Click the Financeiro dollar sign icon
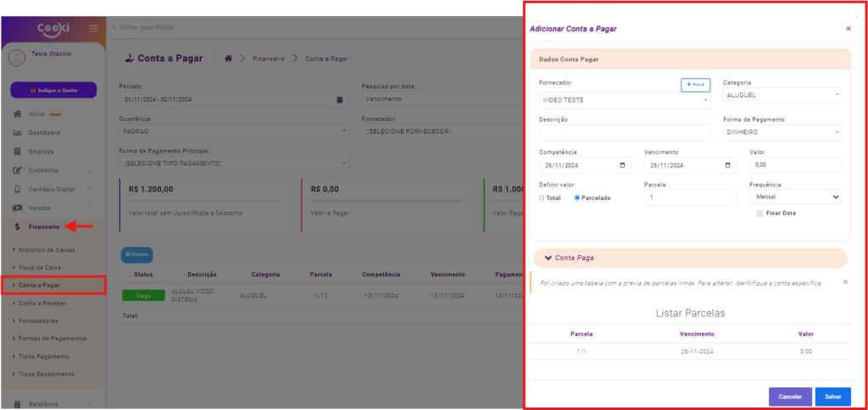Screen dimensions: 868x410 pos(18,227)
